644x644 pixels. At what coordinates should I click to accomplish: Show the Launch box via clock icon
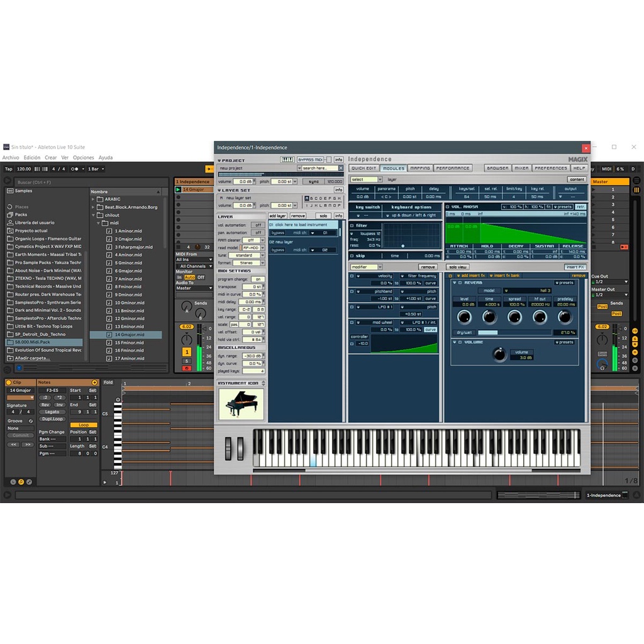click(x=13, y=482)
